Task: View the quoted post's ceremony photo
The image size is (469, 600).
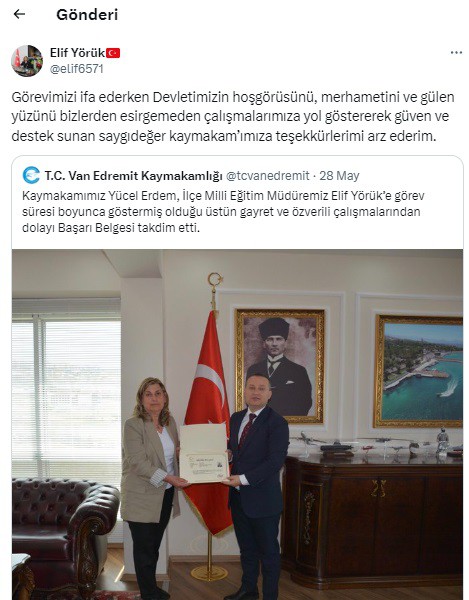Action: 237,425
